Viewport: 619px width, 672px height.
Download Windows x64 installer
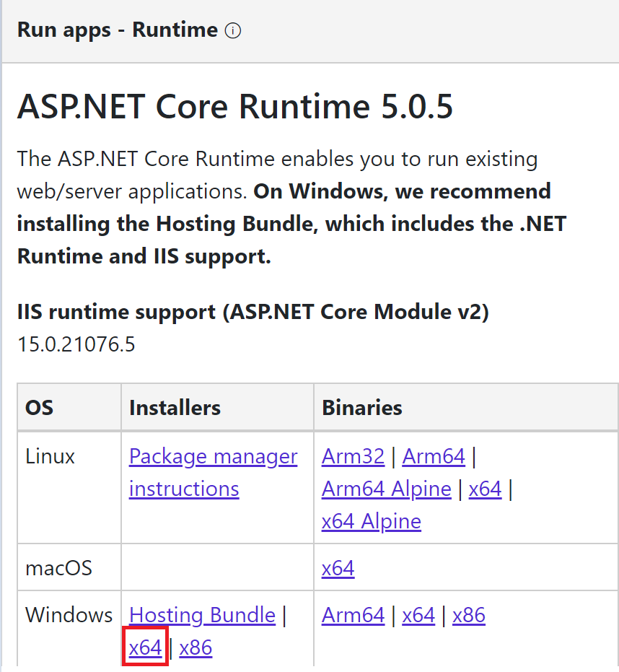point(145,647)
